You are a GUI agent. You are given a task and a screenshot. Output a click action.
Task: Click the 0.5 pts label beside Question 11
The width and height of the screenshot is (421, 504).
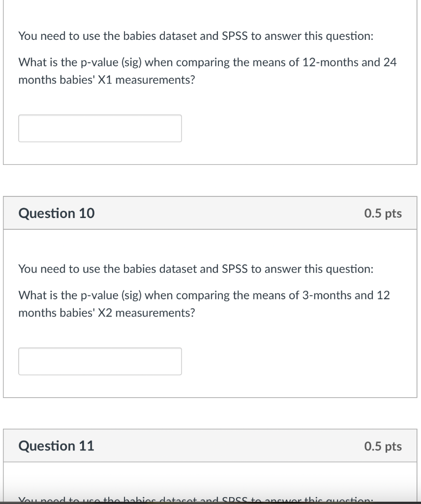pyautogui.click(x=383, y=446)
